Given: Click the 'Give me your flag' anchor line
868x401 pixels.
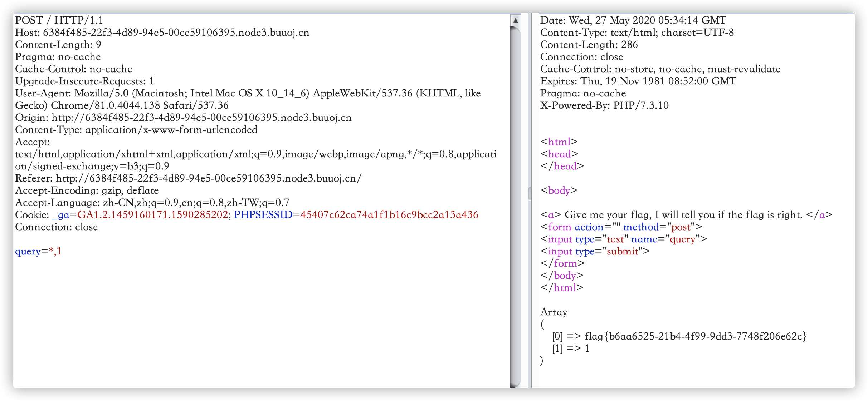Looking at the screenshot, I should (687, 215).
